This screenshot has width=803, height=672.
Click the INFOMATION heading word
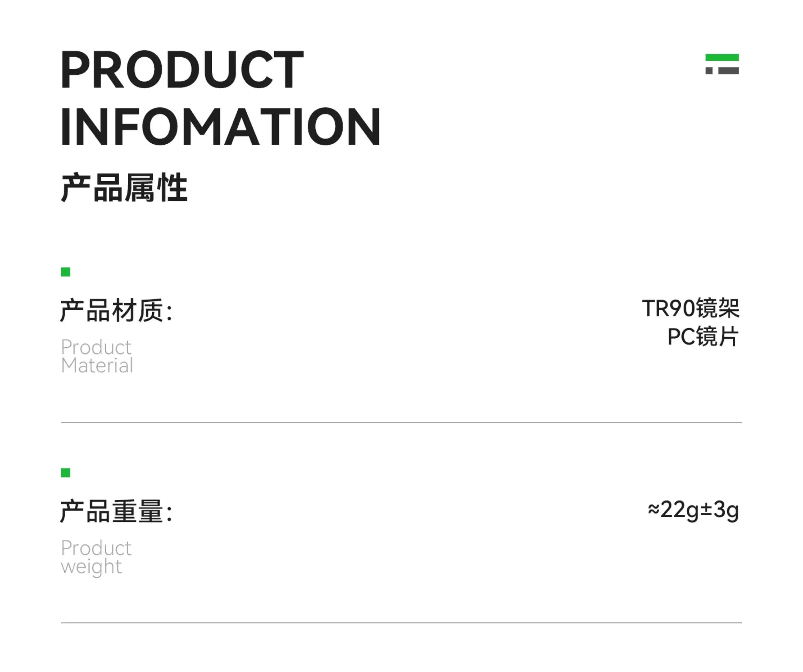pyautogui.click(x=221, y=127)
